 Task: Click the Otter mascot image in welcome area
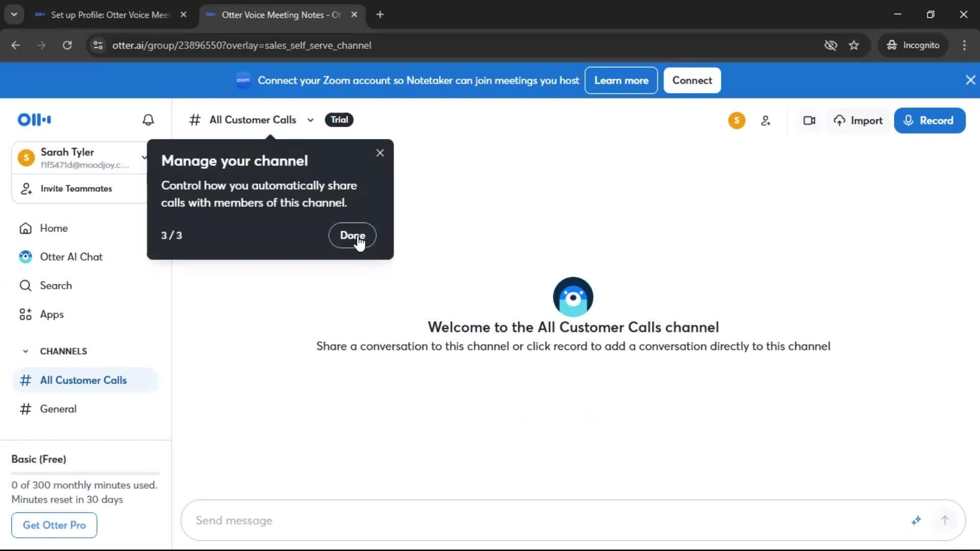[x=573, y=297]
